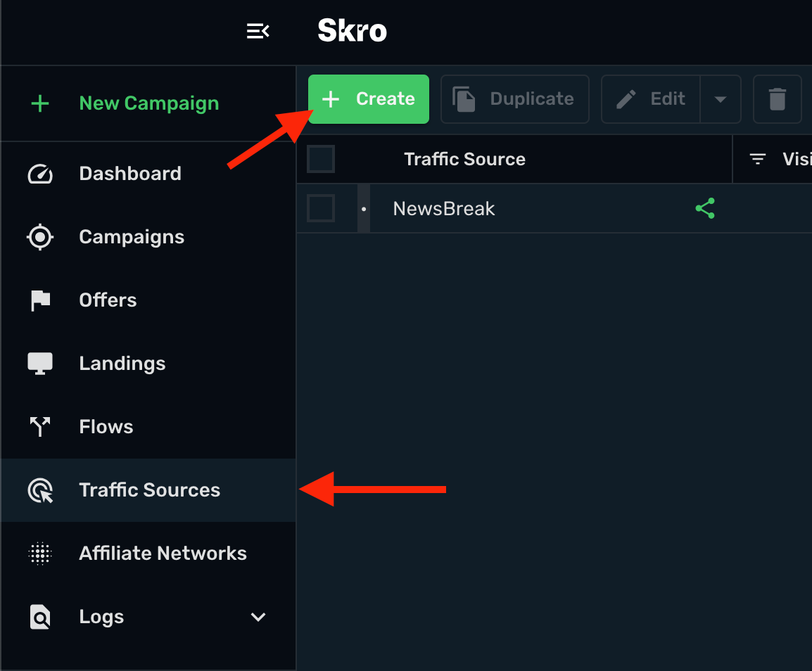The width and height of the screenshot is (812, 671).
Task: Click the Campaigns target icon
Action: click(40, 237)
